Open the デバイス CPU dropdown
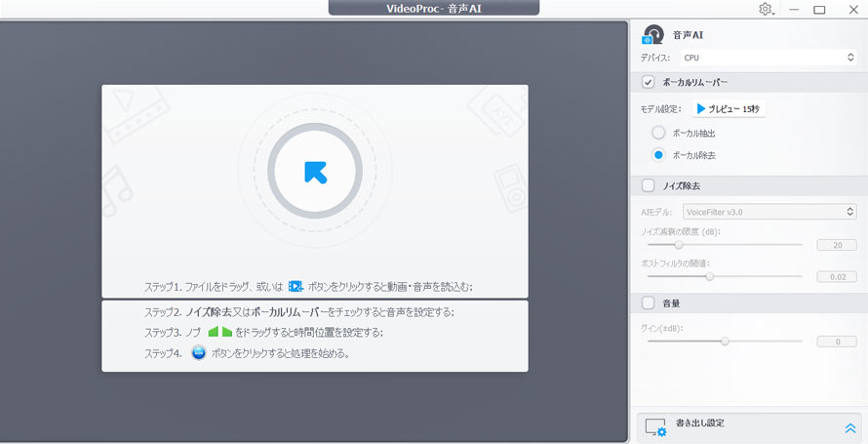 click(x=768, y=59)
